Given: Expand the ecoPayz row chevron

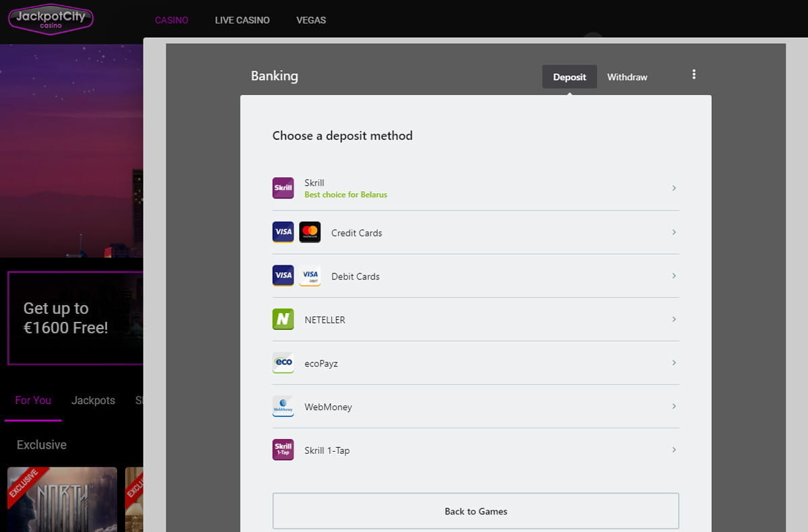Looking at the screenshot, I should pyautogui.click(x=673, y=363).
